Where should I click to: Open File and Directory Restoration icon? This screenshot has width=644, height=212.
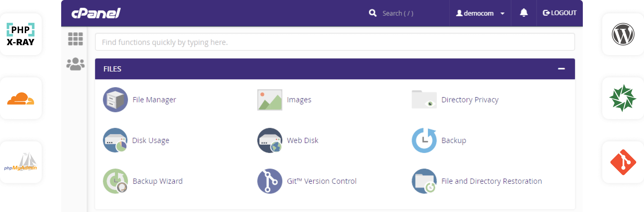[424, 181]
